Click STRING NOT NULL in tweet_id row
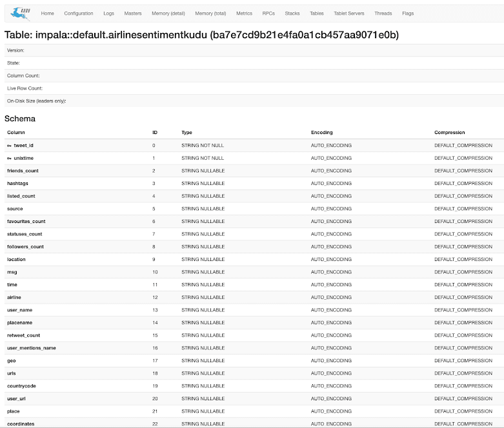 click(203, 146)
